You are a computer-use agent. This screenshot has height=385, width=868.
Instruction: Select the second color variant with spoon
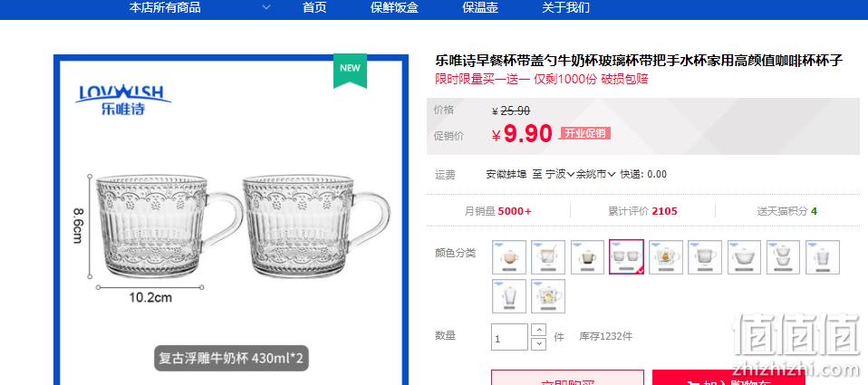[x=548, y=257]
